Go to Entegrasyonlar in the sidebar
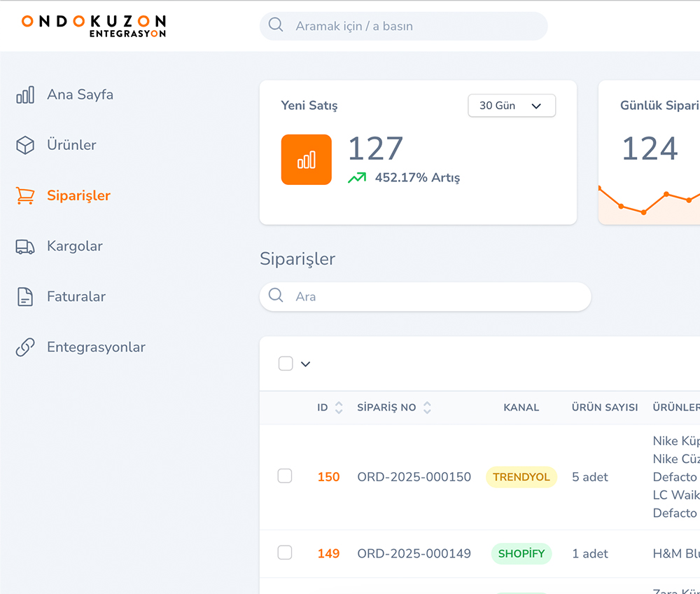The width and height of the screenshot is (700, 594). click(96, 347)
